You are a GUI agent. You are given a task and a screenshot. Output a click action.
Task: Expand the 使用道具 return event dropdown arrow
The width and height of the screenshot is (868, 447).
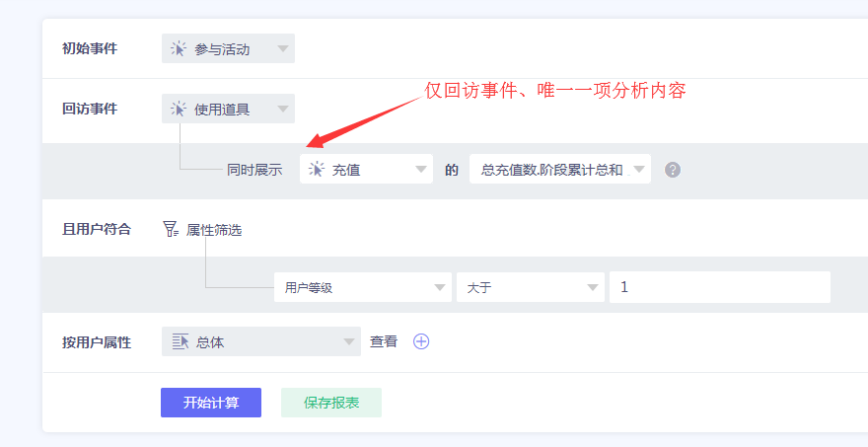283,109
